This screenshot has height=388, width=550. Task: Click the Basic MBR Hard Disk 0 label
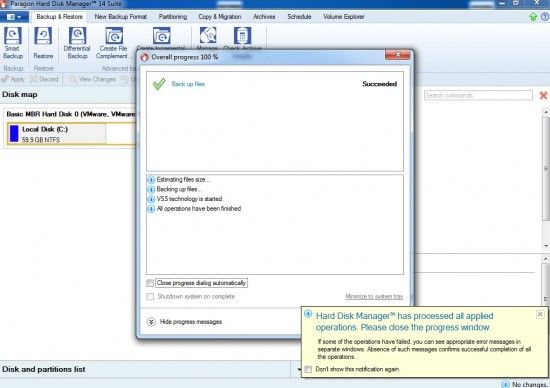click(x=71, y=114)
